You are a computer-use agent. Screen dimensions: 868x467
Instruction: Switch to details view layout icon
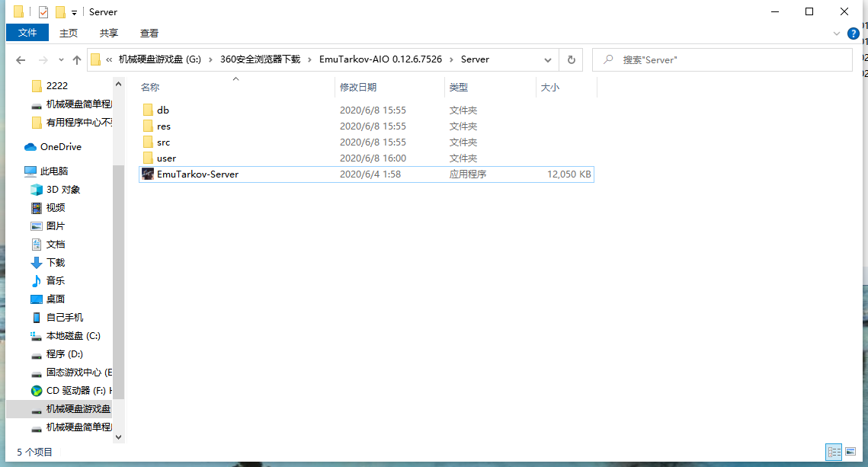click(x=834, y=452)
